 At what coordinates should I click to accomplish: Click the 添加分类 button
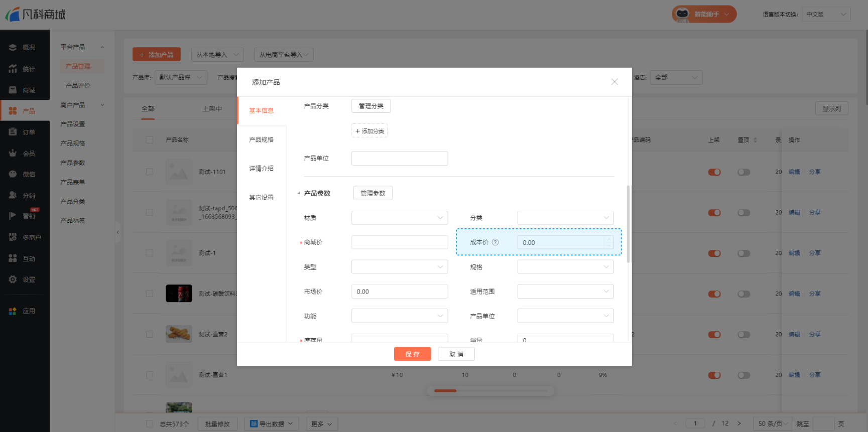pyautogui.click(x=369, y=131)
